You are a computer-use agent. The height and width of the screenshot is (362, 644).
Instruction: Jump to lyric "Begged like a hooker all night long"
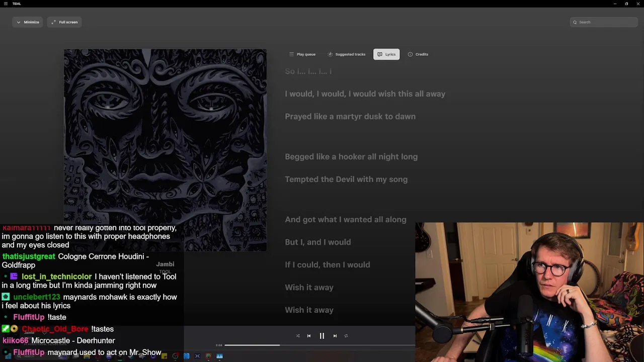coord(351,156)
